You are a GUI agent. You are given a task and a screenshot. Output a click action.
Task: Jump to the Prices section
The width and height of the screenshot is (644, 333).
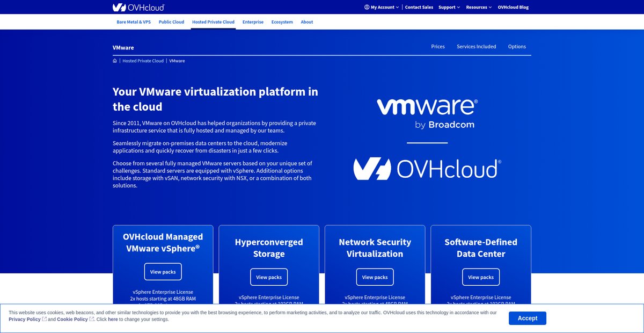[438, 47]
